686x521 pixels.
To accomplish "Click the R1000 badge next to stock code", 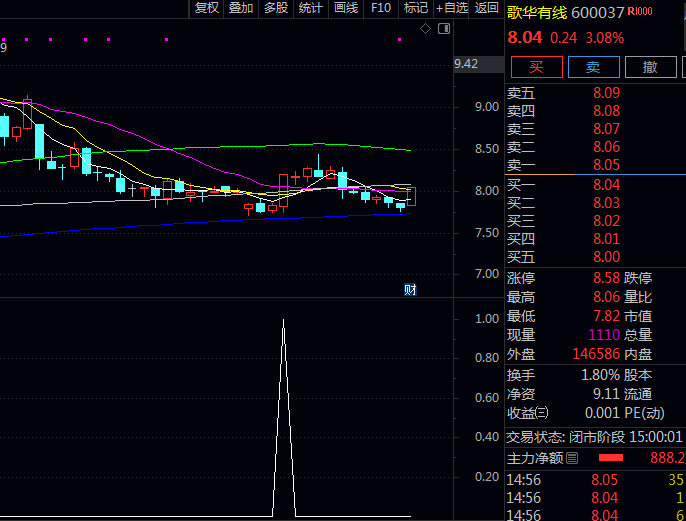I will 641,12.
